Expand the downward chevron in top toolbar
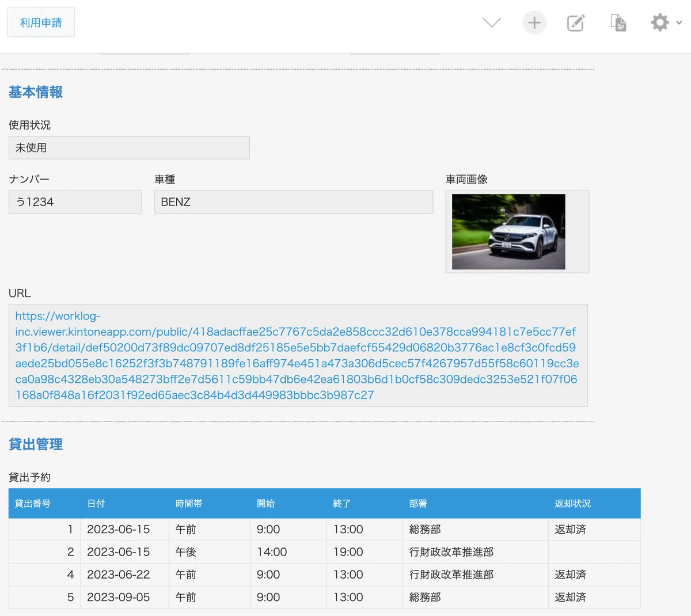The height and width of the screenshot is (616, 691). point(491,22)
